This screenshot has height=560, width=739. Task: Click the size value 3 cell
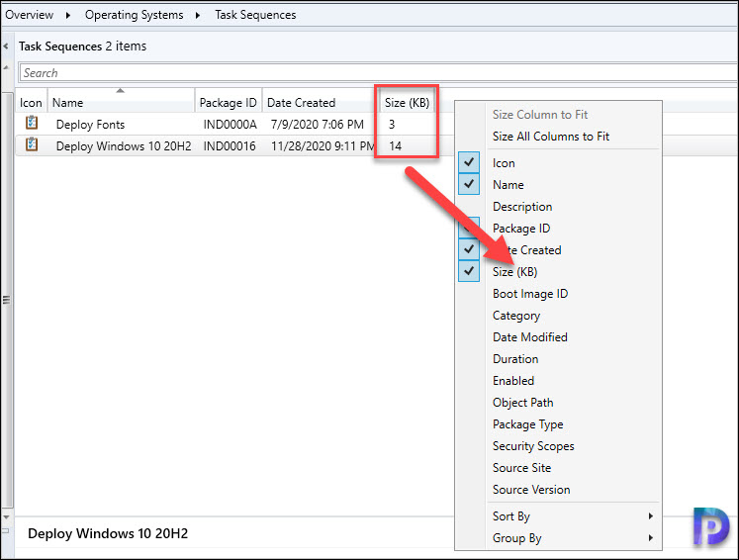tap(392, 125)
